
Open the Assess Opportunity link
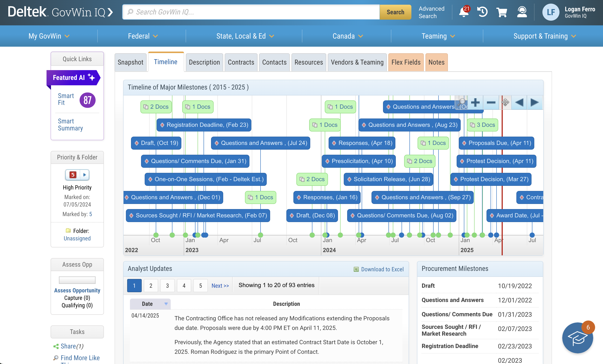click(77, 290)
